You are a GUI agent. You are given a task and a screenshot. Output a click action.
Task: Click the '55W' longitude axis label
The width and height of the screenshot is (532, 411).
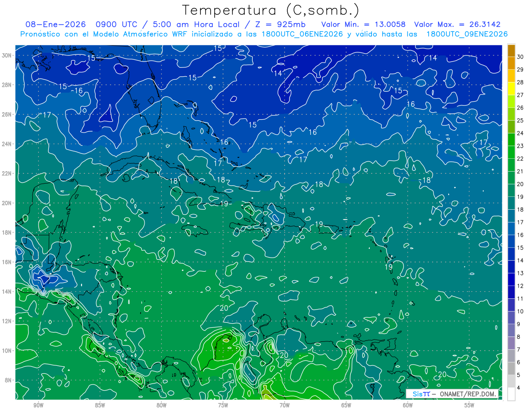point(469,405)
